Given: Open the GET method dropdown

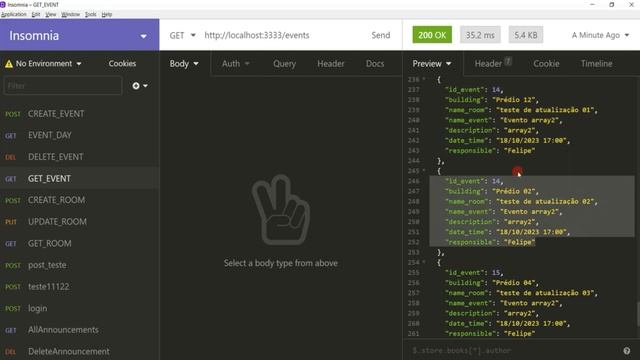Looking at the screenshot, I should [182, 36].
